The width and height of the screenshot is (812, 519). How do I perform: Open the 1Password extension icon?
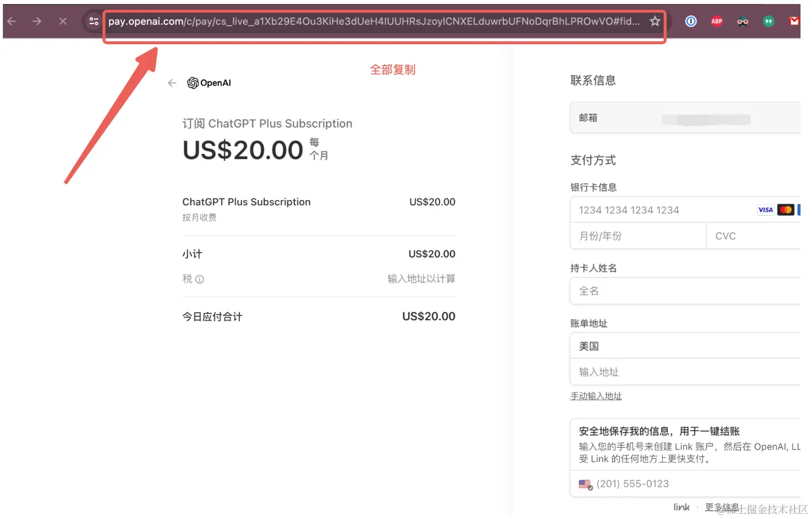pos(691,21)
